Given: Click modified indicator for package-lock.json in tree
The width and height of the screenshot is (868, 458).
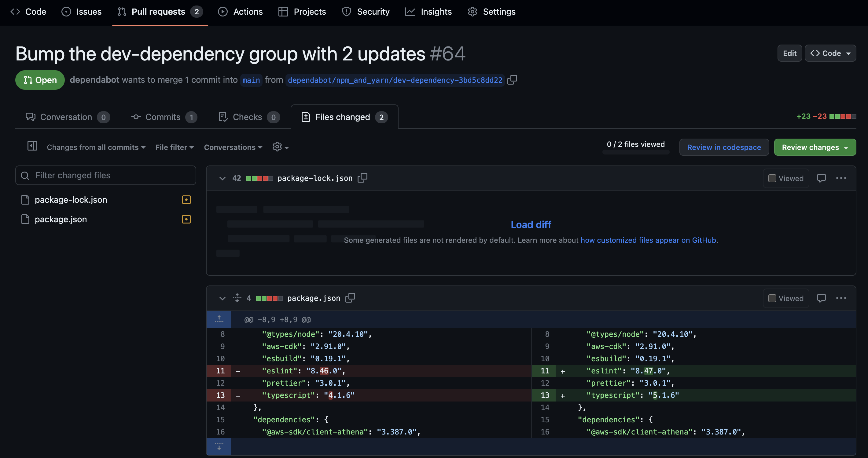Looking at the screenshot, I should tap(186, 200).
